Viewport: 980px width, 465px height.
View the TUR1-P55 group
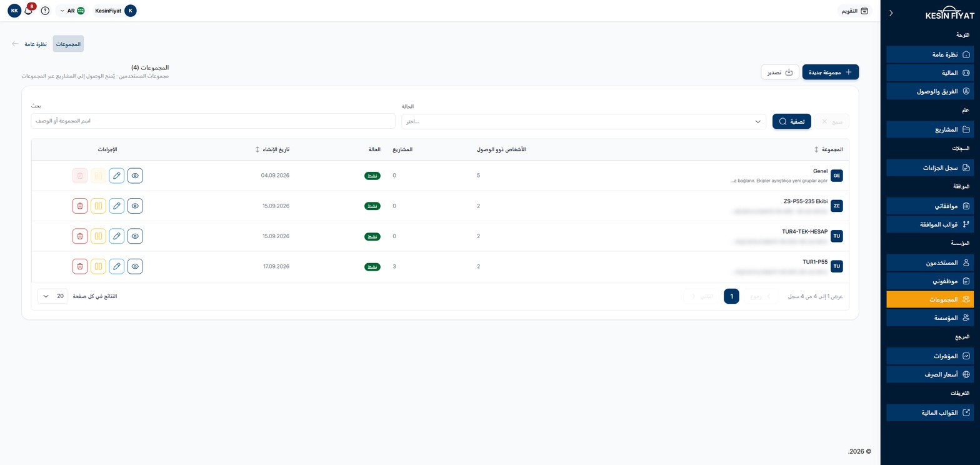[135, 267]
